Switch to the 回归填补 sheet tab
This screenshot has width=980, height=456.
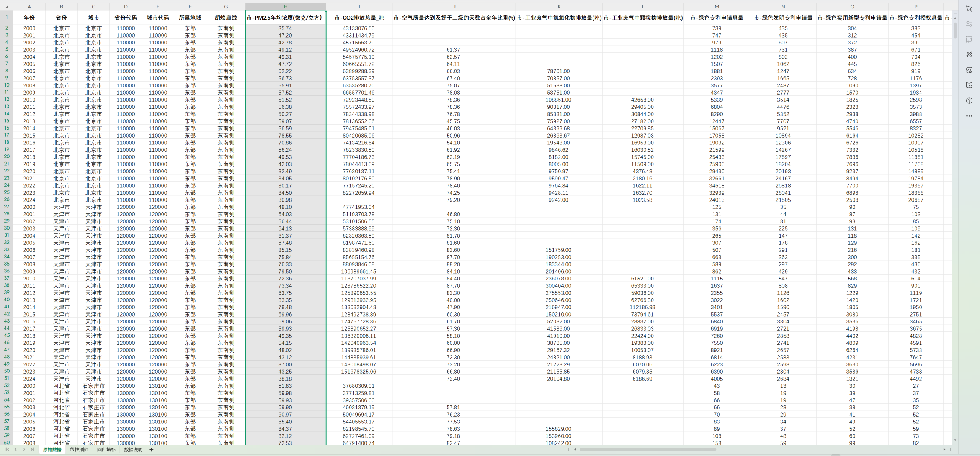106,449
